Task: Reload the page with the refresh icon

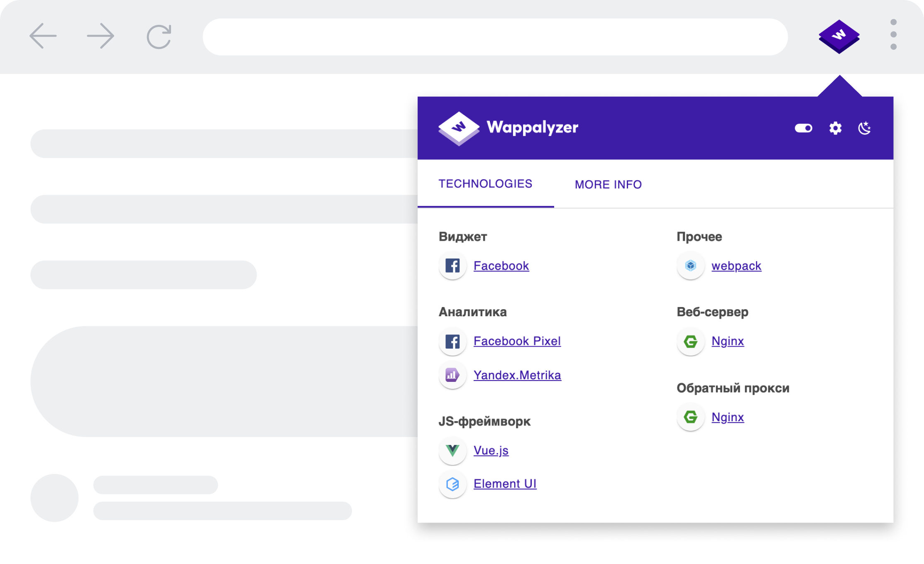Action: (159, 37)
